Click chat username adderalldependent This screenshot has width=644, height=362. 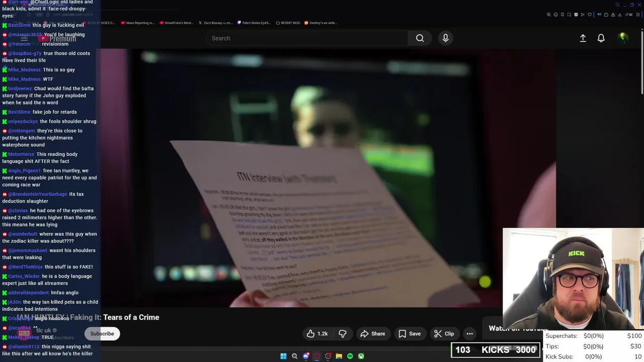29,293
